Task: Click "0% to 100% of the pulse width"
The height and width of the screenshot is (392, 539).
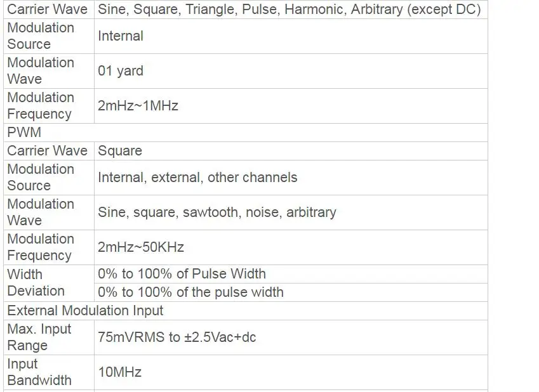Action: pyautogui.click(x=190, y=292)
